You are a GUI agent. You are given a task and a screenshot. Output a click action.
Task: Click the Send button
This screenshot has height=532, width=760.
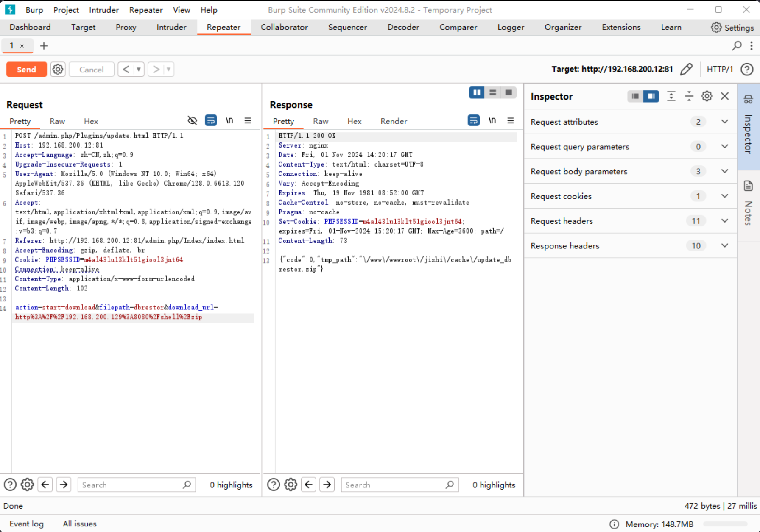26,69
